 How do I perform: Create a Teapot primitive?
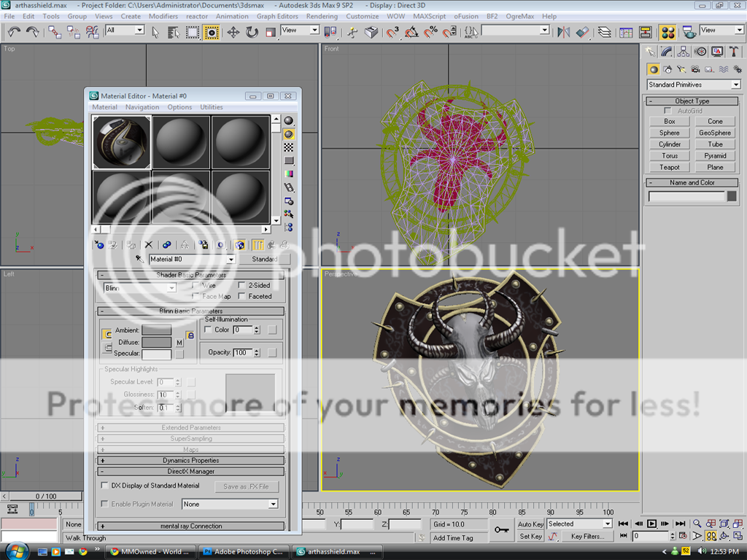(x=670, y=167)
